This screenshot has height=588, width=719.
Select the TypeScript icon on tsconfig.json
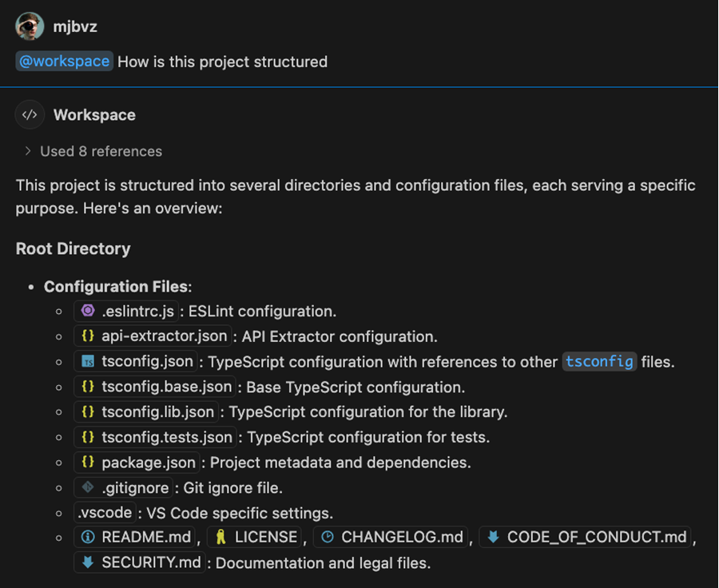coord(86,362)
